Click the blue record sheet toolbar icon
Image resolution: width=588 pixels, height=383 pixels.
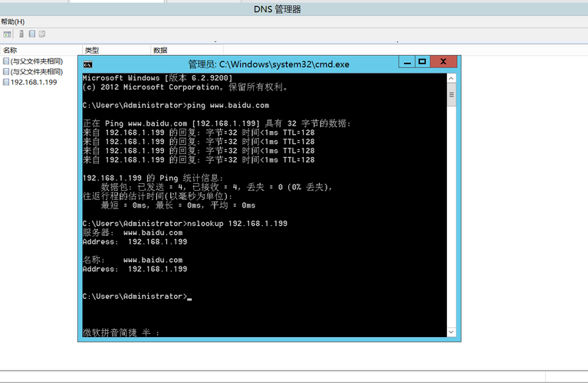(32, 34)
